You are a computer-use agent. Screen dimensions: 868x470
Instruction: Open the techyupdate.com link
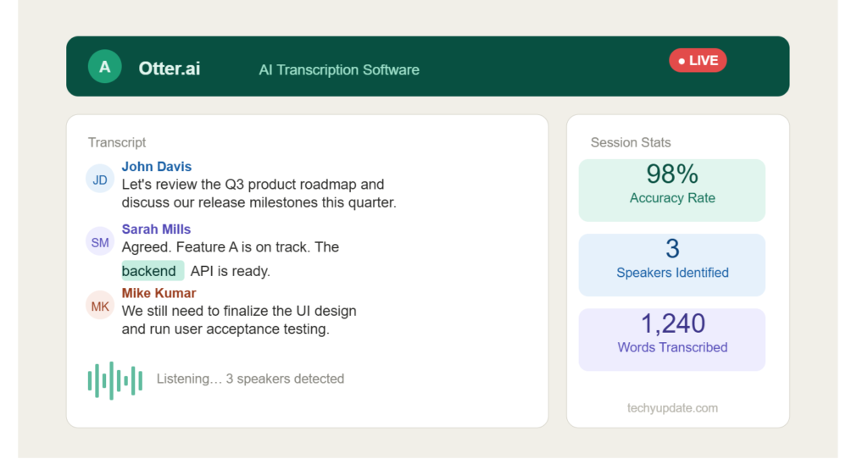tap(672, 408)
